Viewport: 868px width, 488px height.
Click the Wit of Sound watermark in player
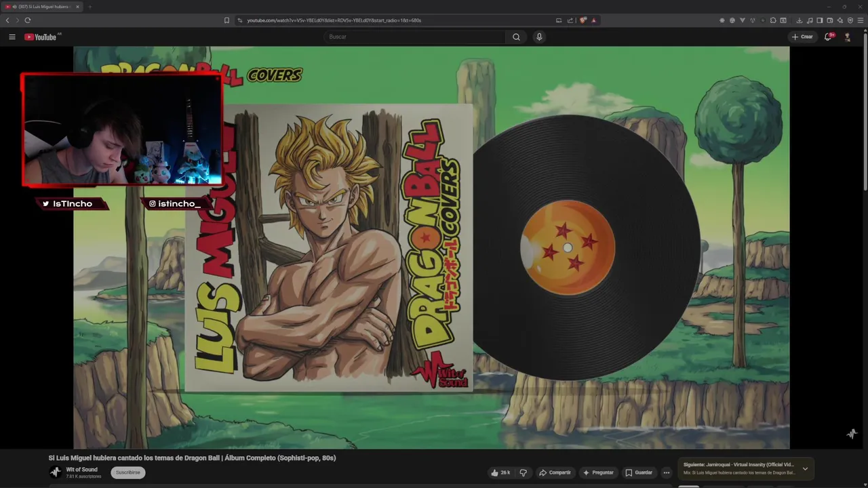point(852,434)
